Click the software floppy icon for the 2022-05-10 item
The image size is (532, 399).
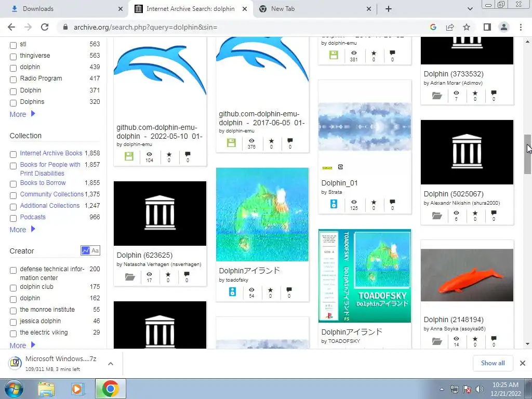click(x=129, y=156)
